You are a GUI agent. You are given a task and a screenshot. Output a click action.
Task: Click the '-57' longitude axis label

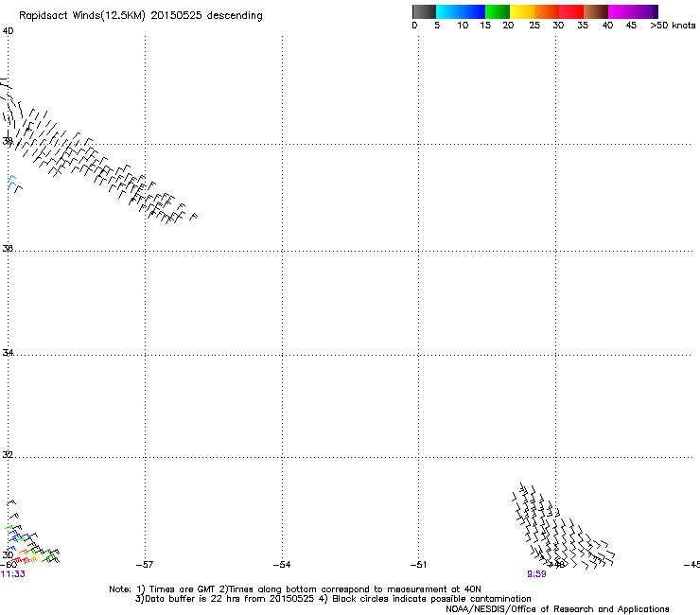tap(145, 565)
